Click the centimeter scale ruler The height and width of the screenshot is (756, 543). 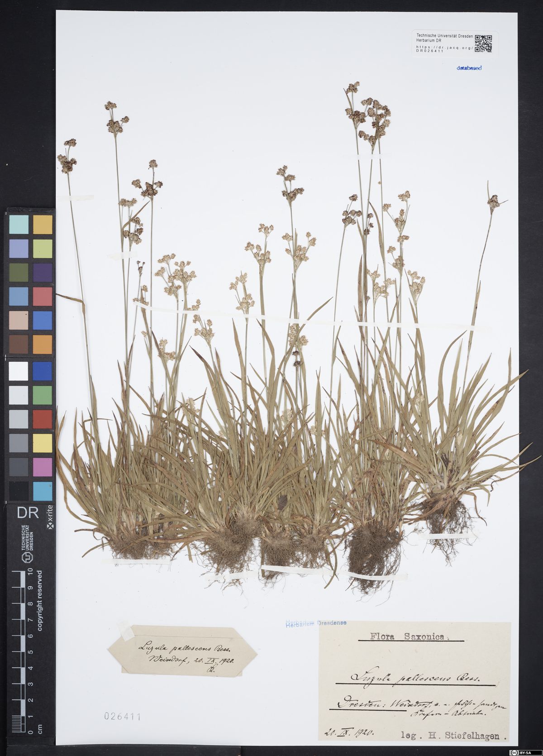point(18,652)
